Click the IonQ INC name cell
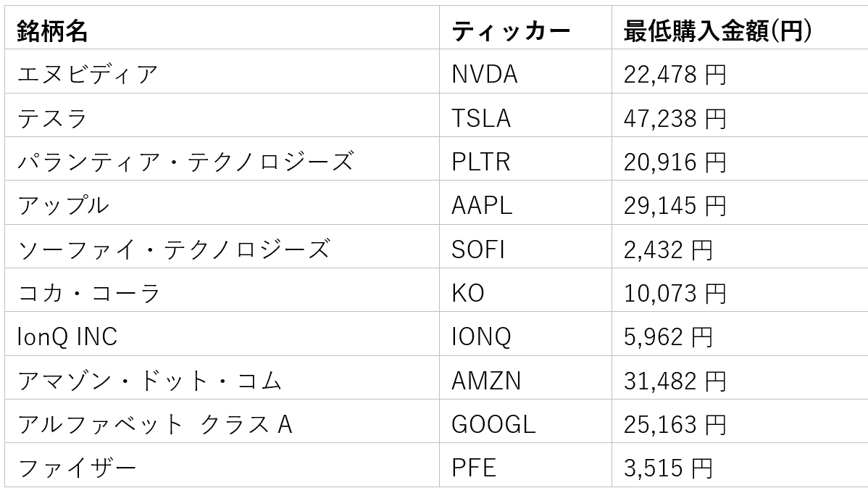Image resolution: width=868 pixels, height=488 pixels. pos(67,337)
